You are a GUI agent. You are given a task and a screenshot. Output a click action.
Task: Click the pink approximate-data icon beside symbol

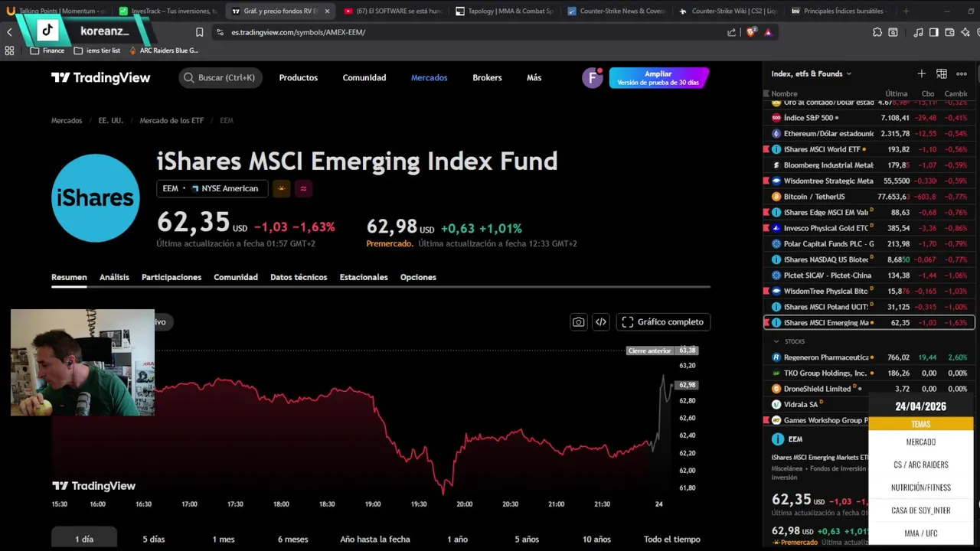coord(303,188)
